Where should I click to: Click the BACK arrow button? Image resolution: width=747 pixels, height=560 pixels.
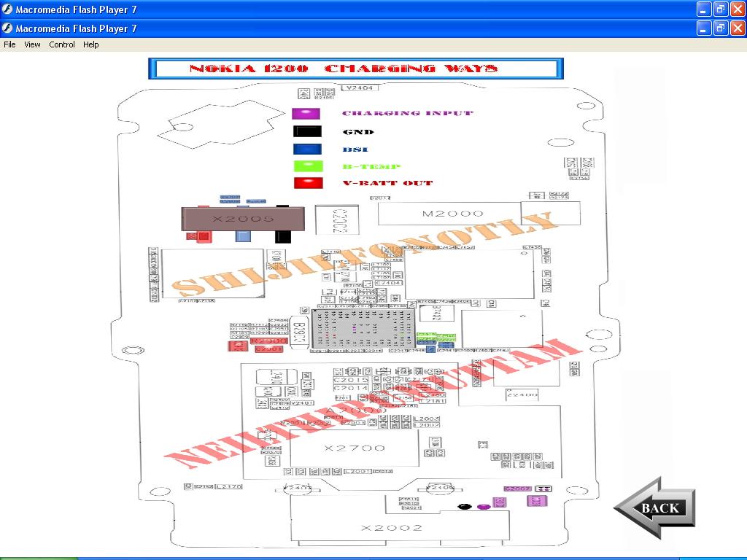[656, 507]
